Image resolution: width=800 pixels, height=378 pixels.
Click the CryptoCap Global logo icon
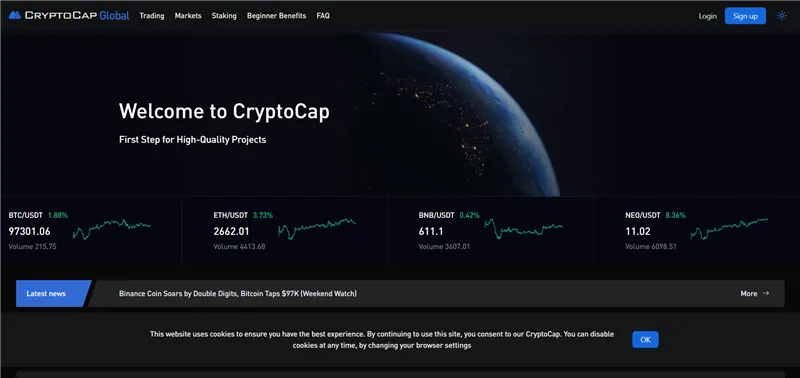click(x=15, y=15)
